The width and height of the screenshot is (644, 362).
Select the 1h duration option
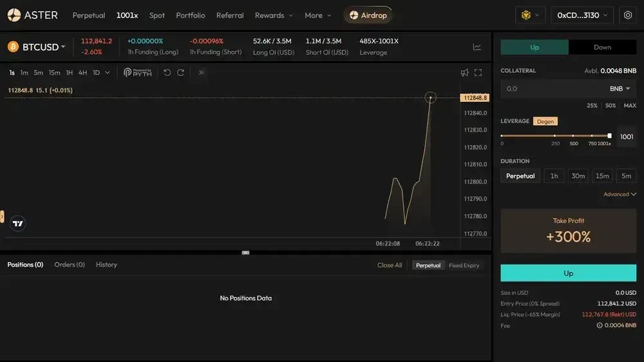click(x=554, y=176)
